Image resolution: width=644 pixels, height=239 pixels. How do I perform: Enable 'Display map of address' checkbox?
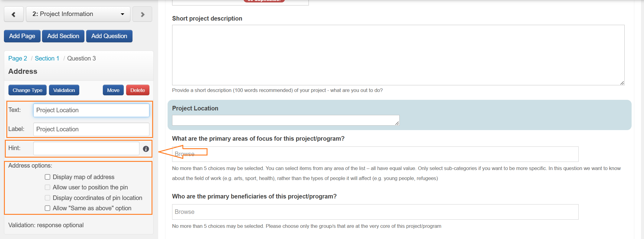point(47,177)
